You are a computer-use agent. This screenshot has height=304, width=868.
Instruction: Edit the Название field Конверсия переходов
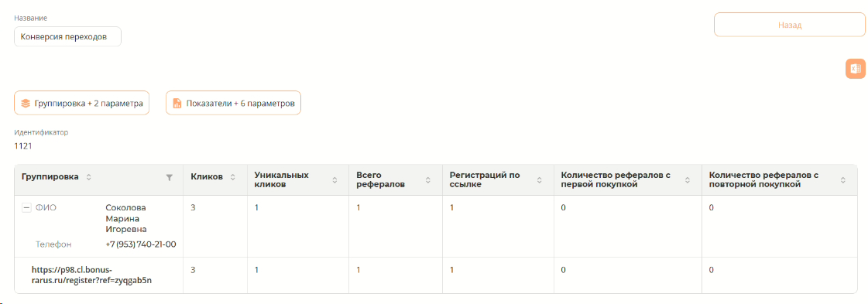67,37
